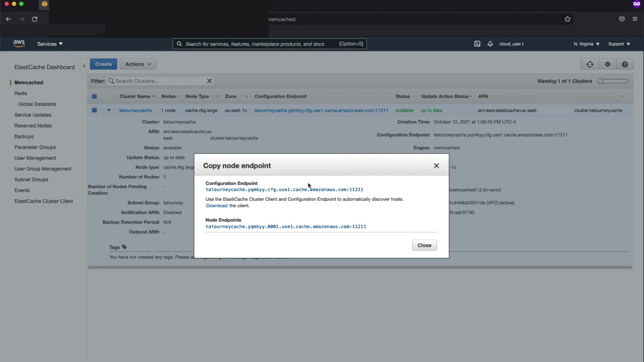
Task: Open the N. Virginia region dropdown
Action: [x=586, y=44]
